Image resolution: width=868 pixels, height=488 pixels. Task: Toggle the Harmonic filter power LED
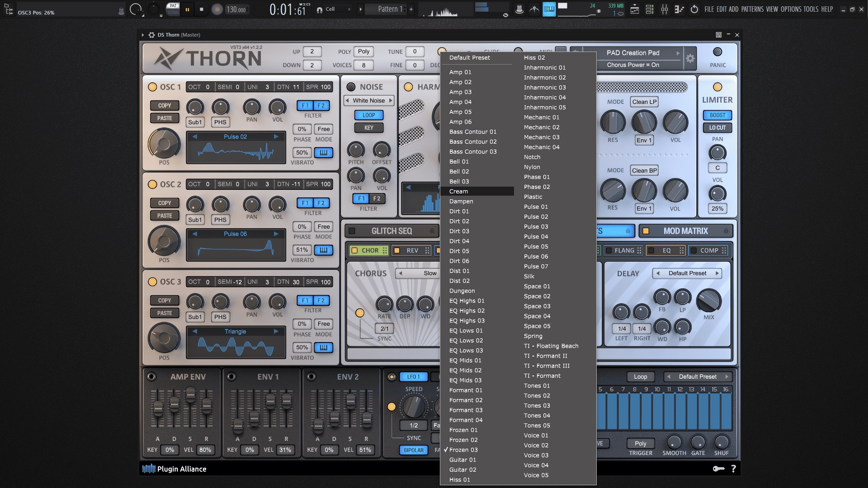408,87
